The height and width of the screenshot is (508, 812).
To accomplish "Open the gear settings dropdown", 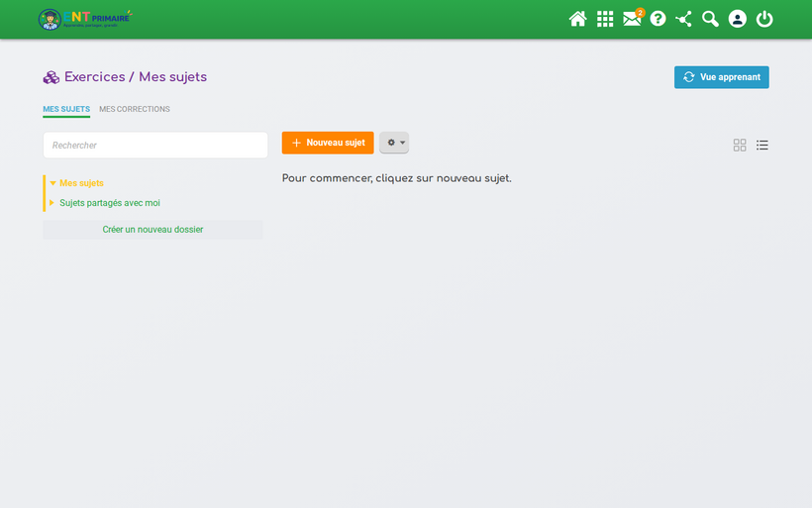I will (394, 143).
